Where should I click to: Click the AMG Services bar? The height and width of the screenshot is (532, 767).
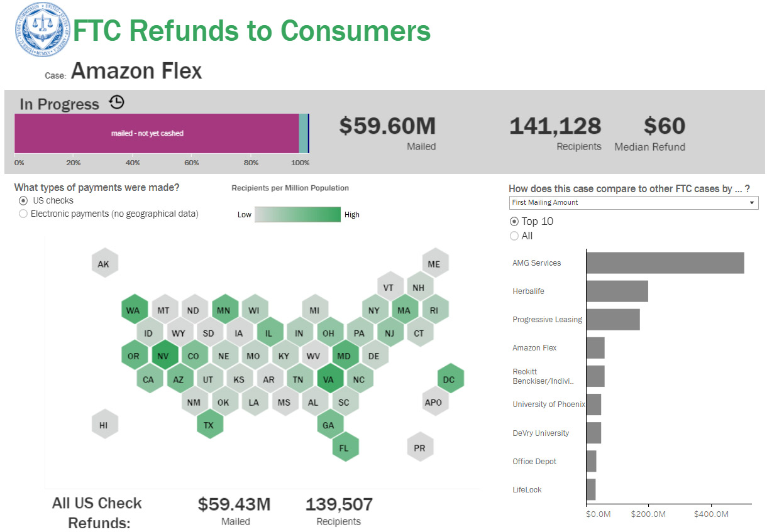(665, 263)
